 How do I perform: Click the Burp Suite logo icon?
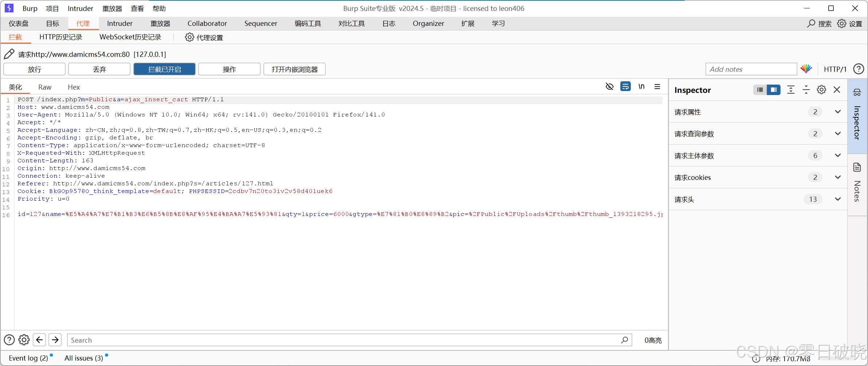pos(9,8)
